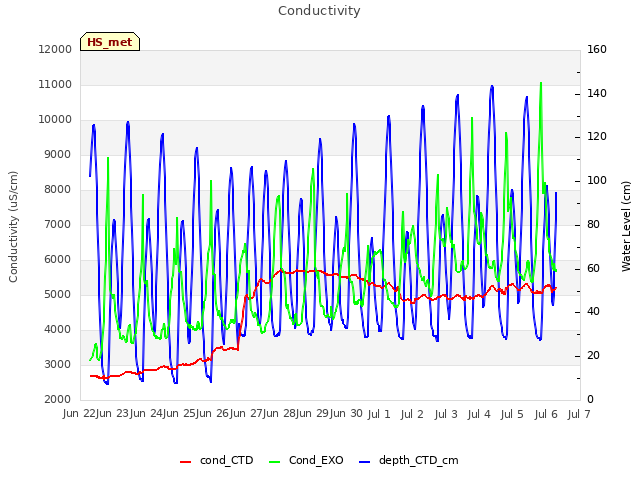Viewport: 640px width, 480px height.
Task: Click the Jul 1 date label
Action: pyautogui.click(x=379, y=414)
